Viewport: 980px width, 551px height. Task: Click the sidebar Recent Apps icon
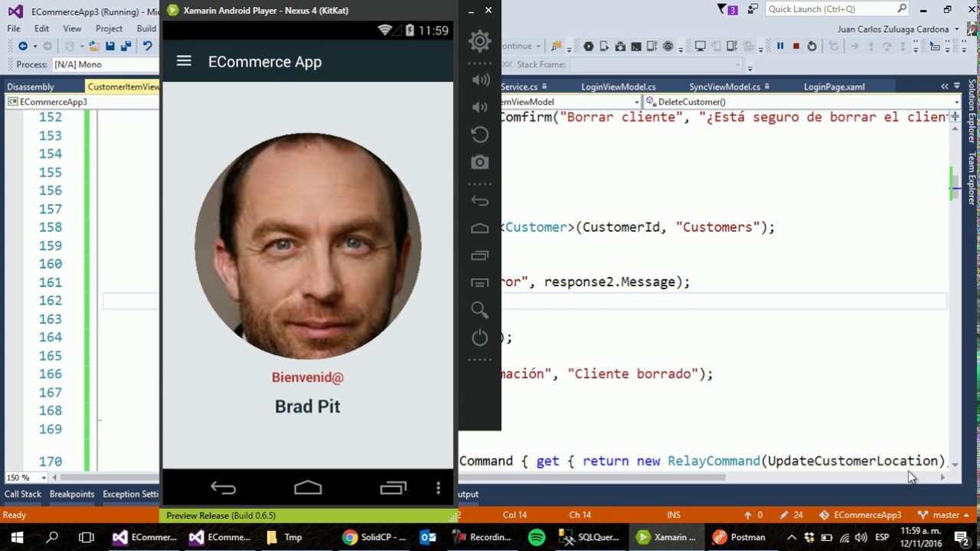(480, 255)
